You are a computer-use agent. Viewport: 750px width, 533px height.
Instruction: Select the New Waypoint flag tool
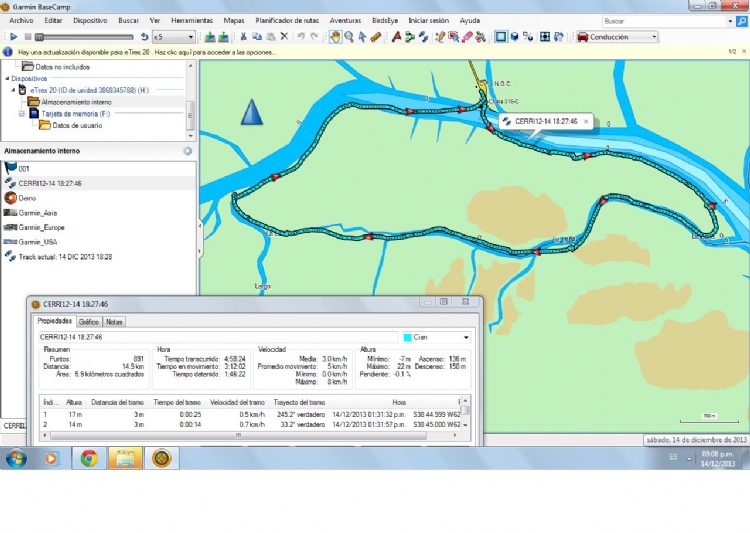tap(396, 37)
